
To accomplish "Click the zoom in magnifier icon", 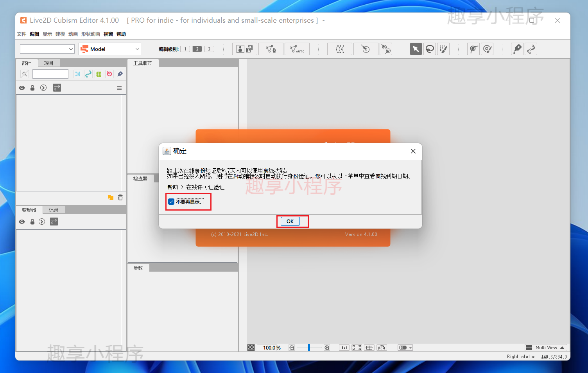I will 327,348.
